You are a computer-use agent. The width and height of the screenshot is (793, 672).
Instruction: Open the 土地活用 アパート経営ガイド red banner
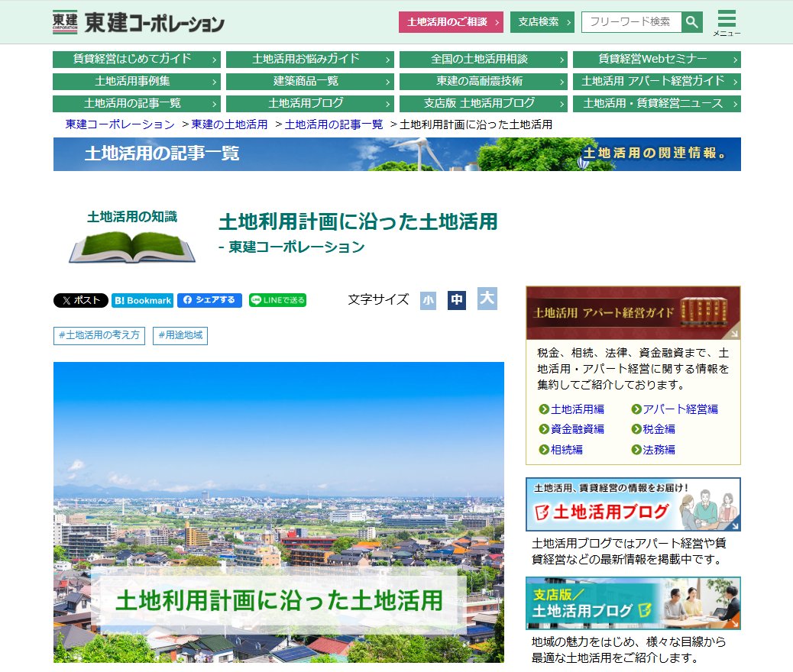tap(633, 312)
